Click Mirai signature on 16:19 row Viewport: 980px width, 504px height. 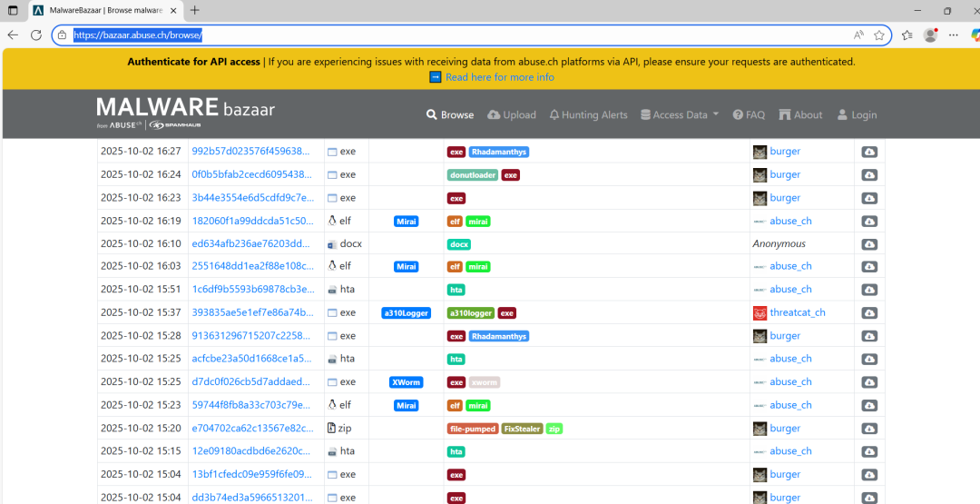point(407,222)
